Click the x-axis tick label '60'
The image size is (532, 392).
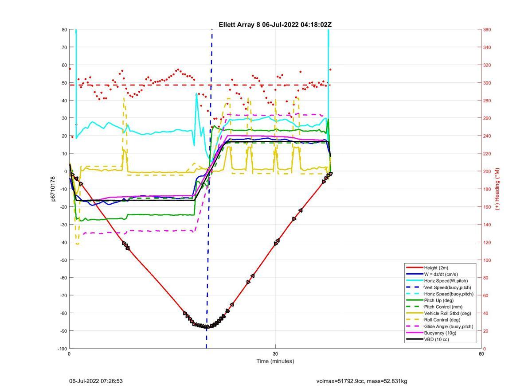tap(481, 354)
